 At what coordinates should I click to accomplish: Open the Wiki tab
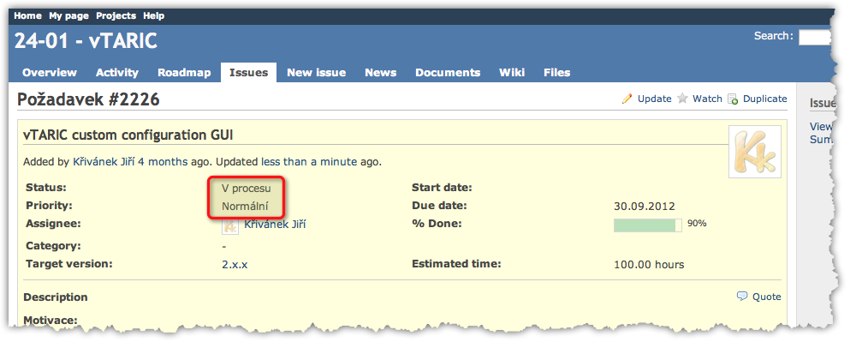point(512,73)
